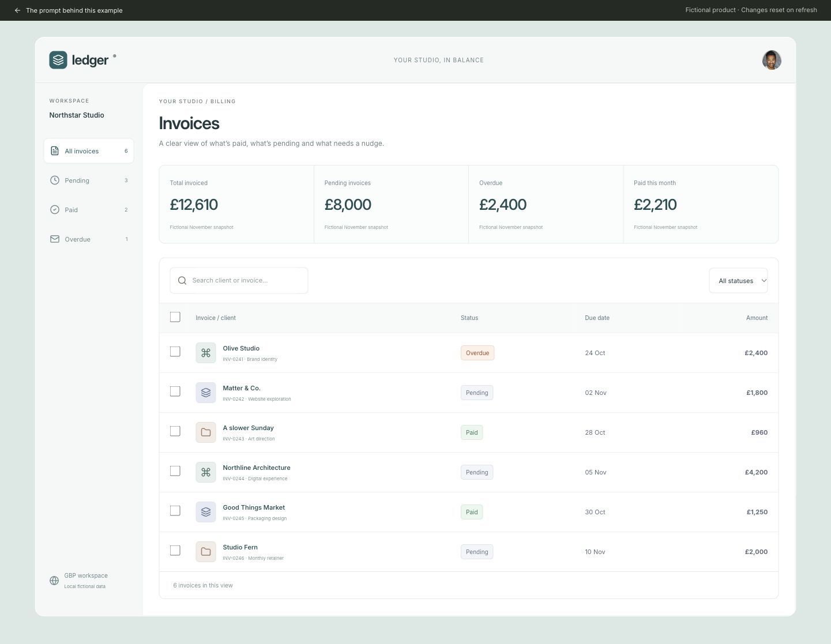Tick the checkbox for Olive Studio invoice
Image resolution: width=831 pixels, height=644 pixels.
[175, 352]
